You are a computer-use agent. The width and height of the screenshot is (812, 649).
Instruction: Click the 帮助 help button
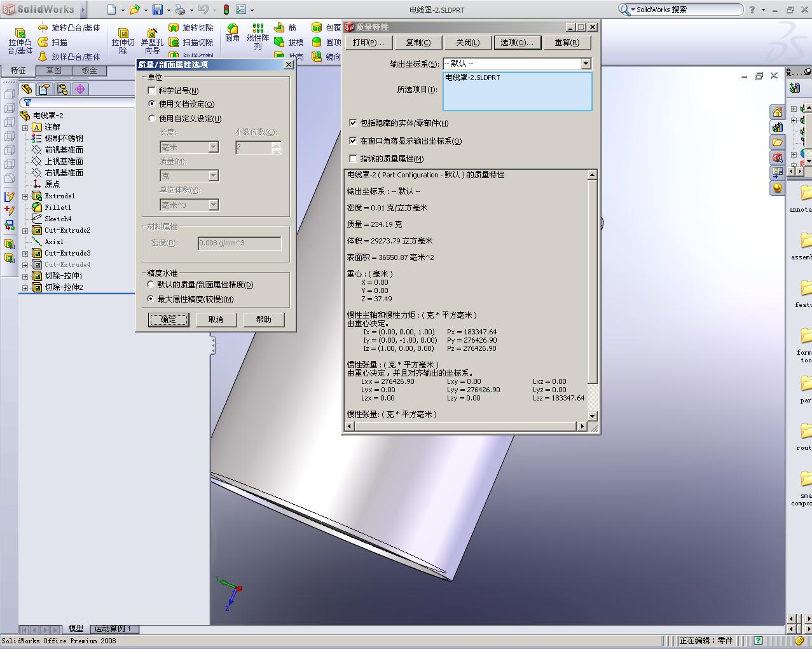point(263,319)
